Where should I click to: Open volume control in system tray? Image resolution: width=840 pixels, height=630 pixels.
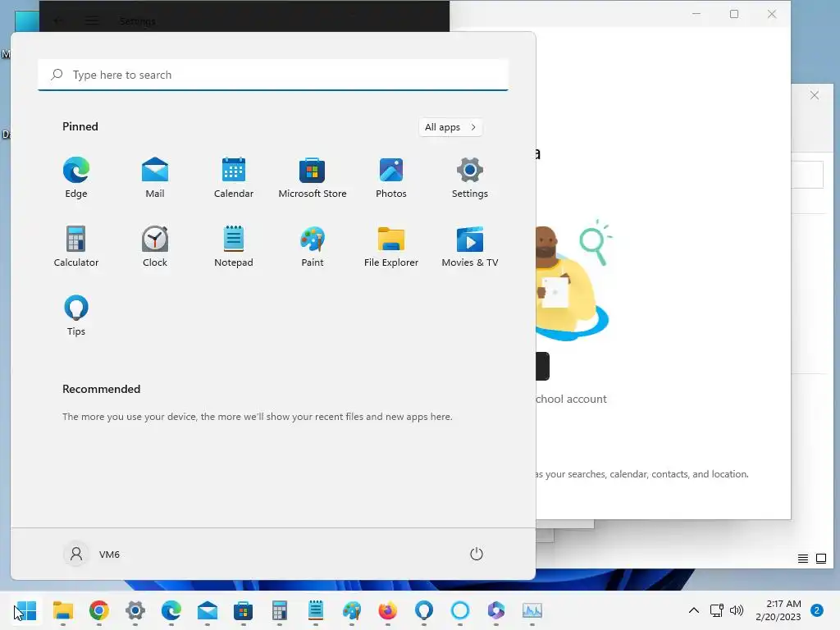coord(737,610)
